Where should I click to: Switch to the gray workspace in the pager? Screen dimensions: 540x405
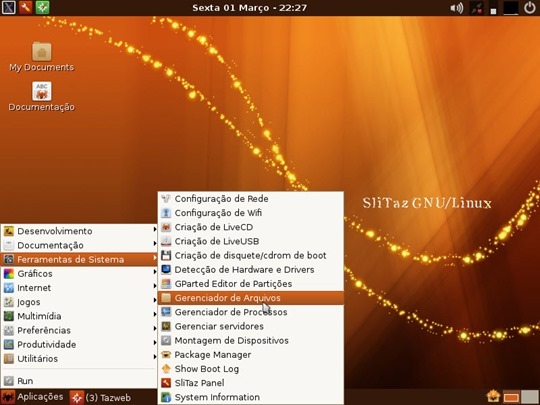point(529,397)
